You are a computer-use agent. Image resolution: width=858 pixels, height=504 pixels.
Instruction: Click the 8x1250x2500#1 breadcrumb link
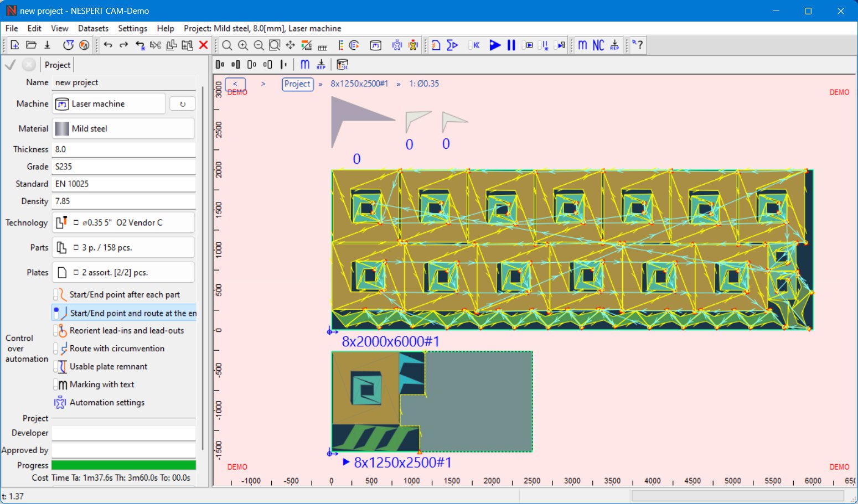click(x=359, y=84)
